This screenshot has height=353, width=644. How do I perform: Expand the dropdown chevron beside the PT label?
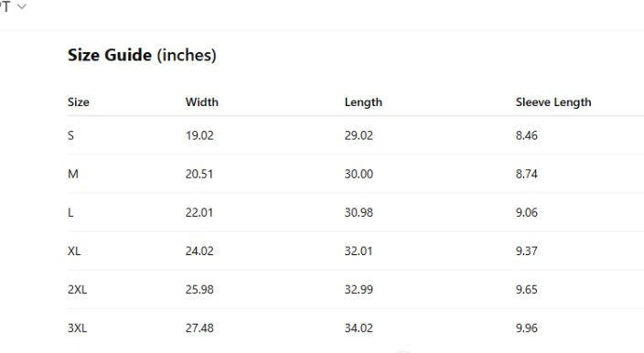22,6
